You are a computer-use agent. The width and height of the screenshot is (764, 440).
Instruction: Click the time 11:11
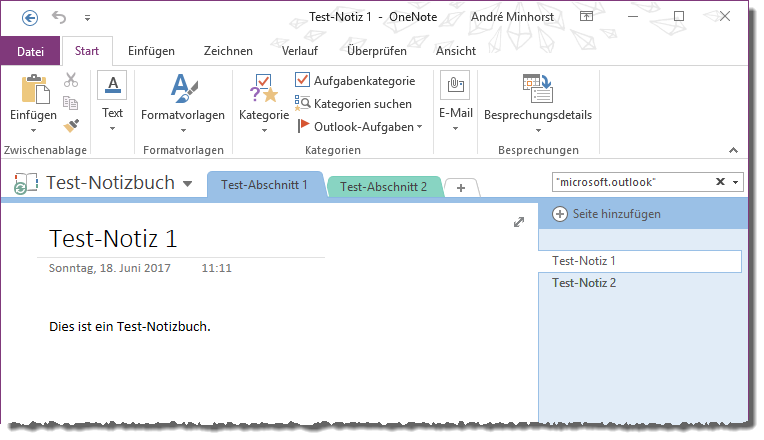(x=216, y=268)
